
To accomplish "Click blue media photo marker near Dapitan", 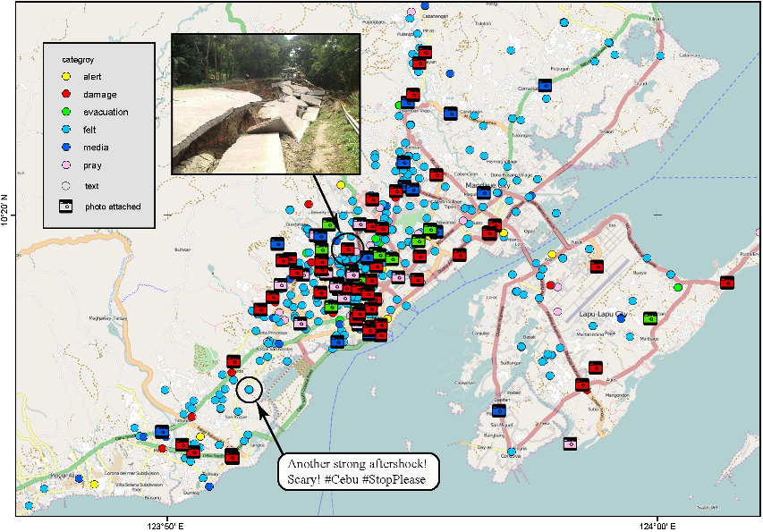I will [x=499, y=410].
